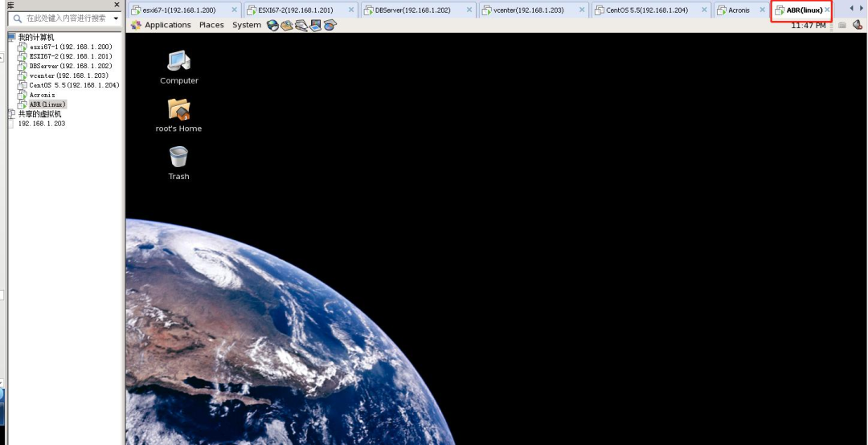Select vcenter(192.168.1.203) in the library tree
Image resolution: width=868 pixels, height=445 pixels.
click(x=68, y=76)
